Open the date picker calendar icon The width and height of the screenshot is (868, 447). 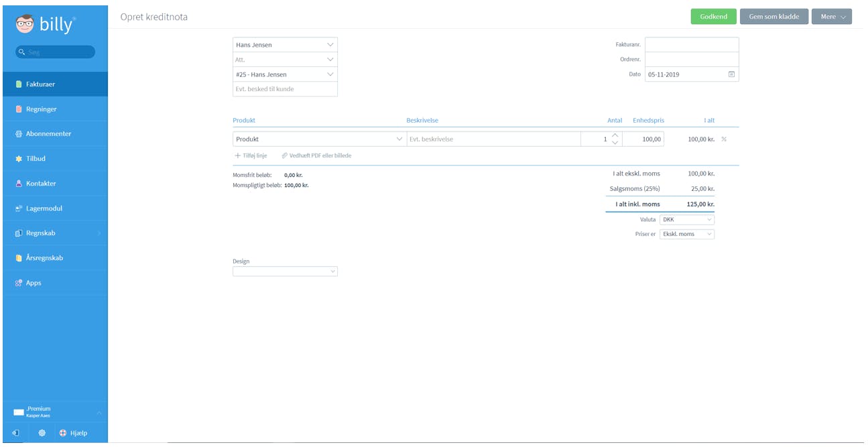pyautogui.click(x=731, y=74)
